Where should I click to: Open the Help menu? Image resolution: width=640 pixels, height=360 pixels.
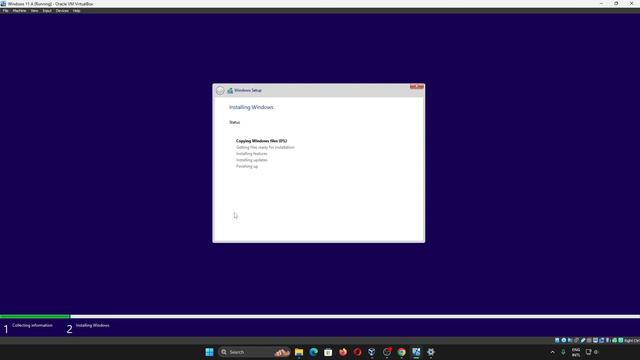76,11
